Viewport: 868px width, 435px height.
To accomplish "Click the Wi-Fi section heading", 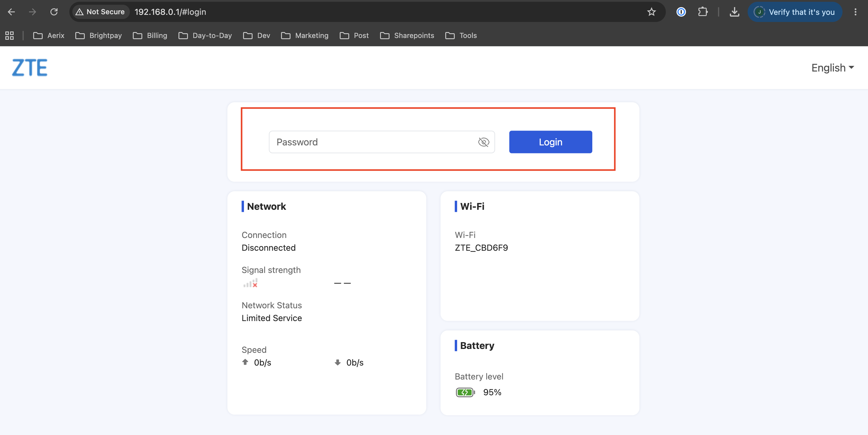I will [472, 206].
